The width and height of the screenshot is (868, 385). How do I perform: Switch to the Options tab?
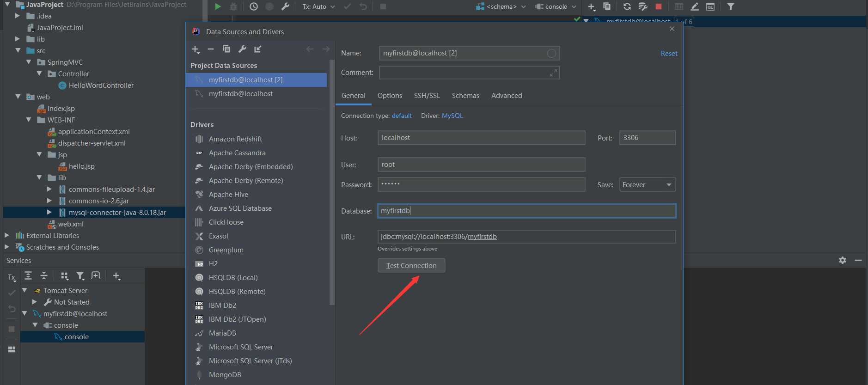coord(390,96)
